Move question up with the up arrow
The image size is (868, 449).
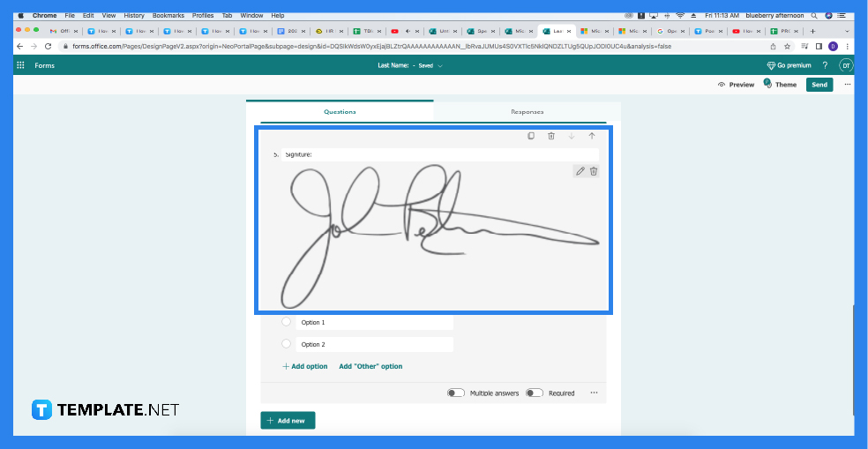coord(592,136)
